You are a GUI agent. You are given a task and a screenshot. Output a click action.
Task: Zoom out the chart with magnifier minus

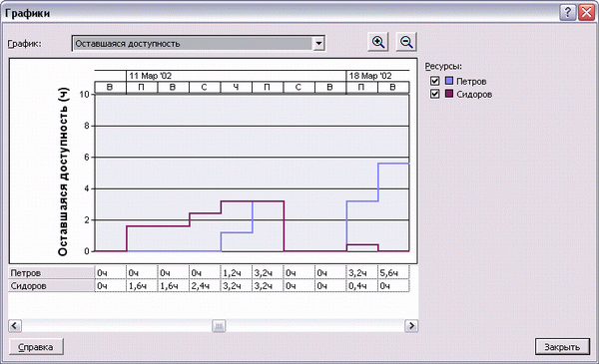(x=406, y=42)
